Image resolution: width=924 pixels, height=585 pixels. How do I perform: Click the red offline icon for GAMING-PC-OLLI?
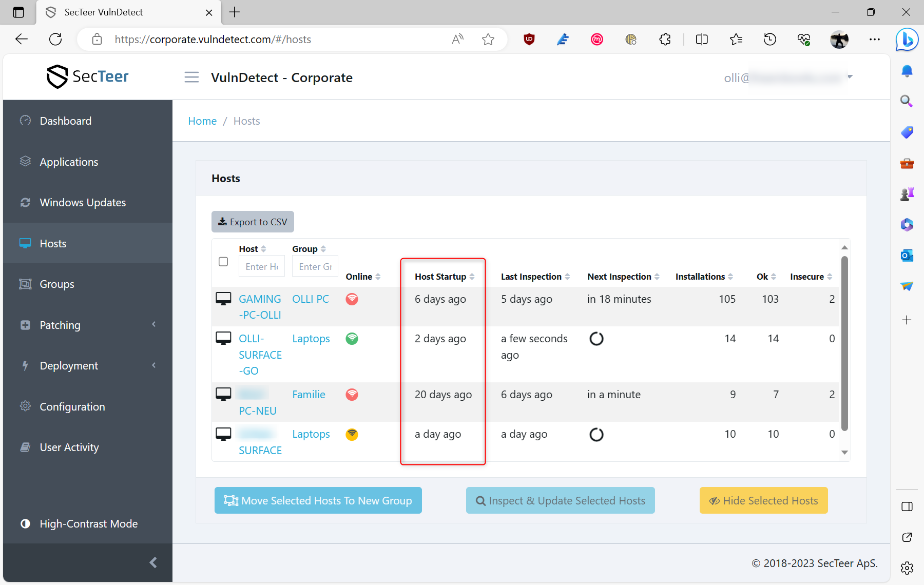[x=352, y=299]
